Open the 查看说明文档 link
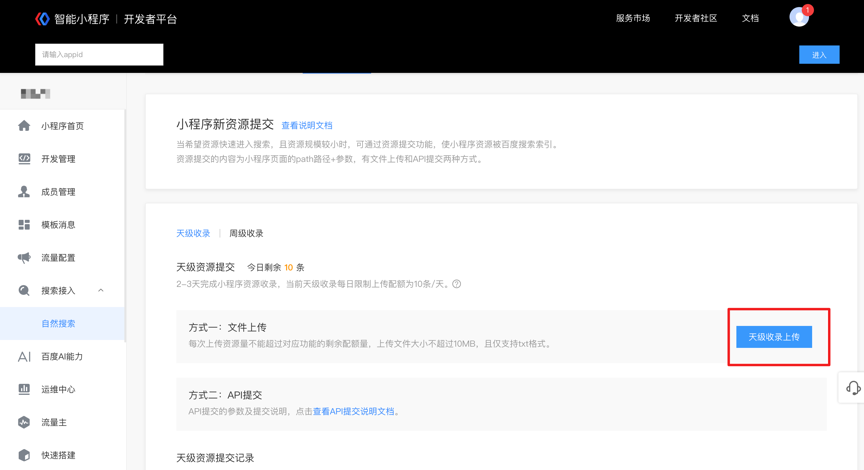Screen dimensions: 864x470 [307, 126]
